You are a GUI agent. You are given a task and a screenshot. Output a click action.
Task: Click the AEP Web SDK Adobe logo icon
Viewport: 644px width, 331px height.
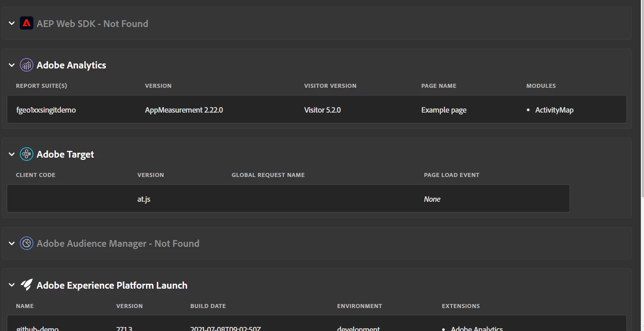click(x=27, y=23)
